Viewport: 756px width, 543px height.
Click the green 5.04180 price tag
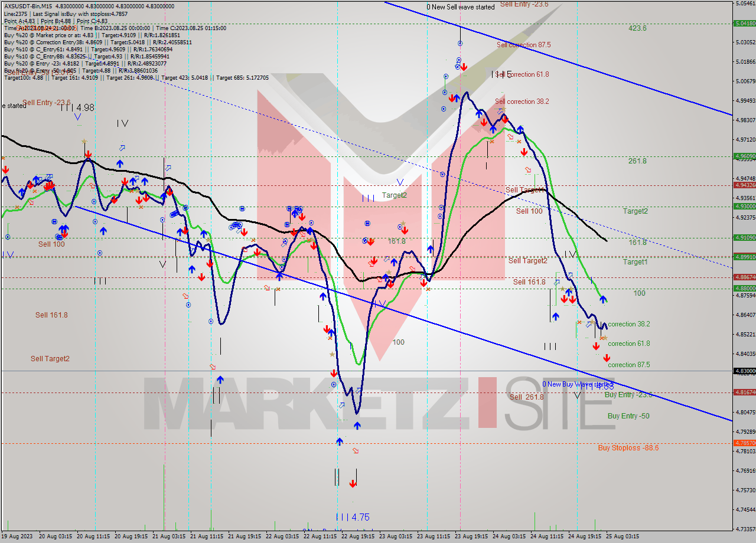point(744,24)
